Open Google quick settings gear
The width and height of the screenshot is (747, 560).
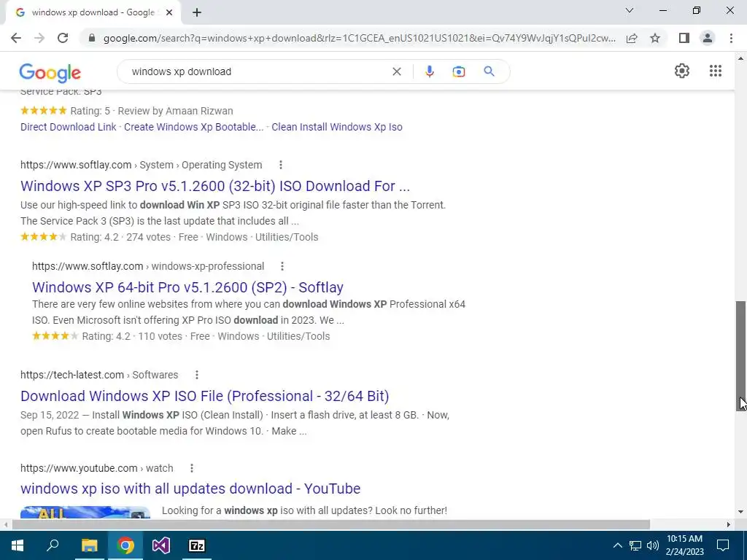click(682, 71)
